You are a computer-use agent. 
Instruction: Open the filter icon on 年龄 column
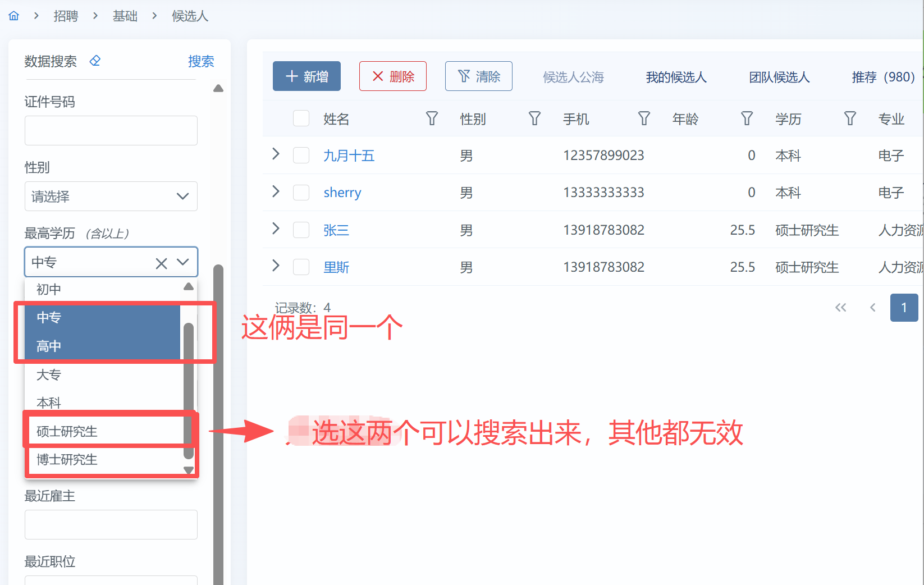[747, 118]
